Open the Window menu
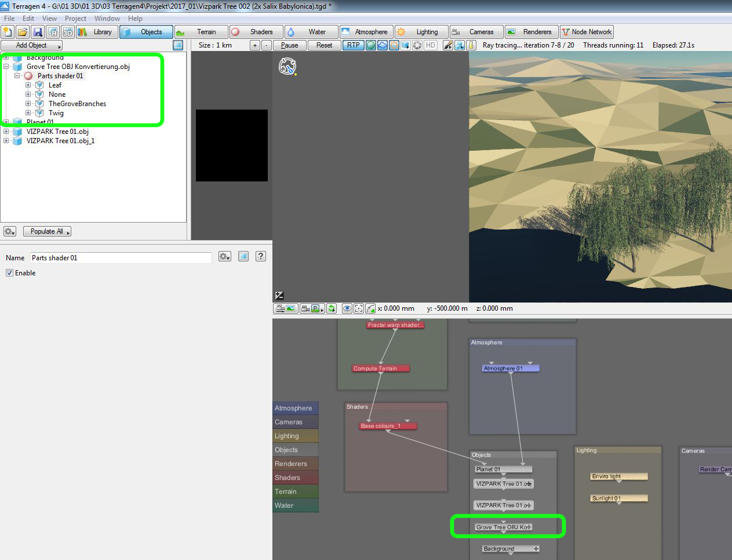732x560 pixels. (x=107, y=19)
